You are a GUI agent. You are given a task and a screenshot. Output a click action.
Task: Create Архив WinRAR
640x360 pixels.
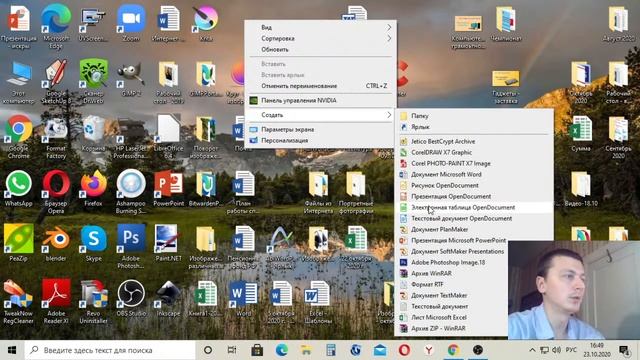pos(452,273)
